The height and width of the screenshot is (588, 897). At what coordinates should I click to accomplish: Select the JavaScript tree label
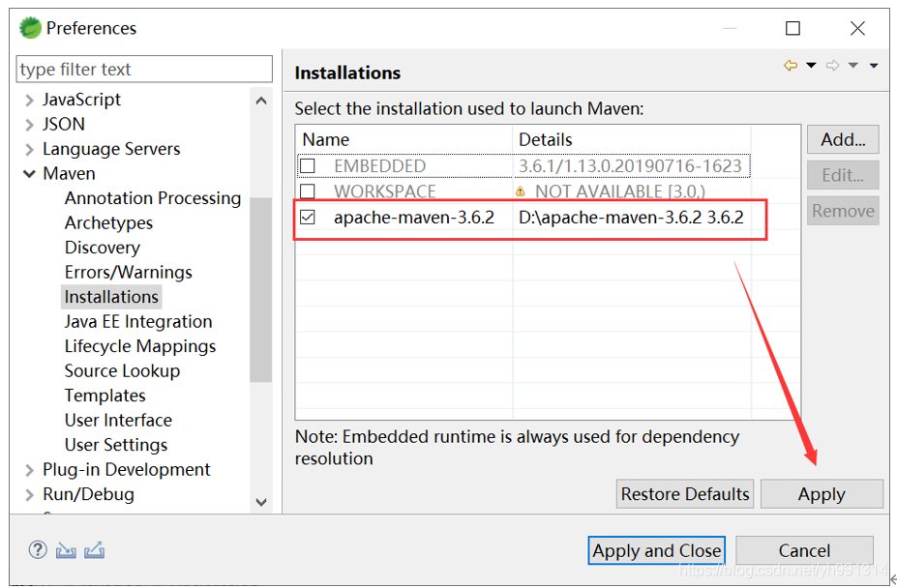click(x=81, y=100)
